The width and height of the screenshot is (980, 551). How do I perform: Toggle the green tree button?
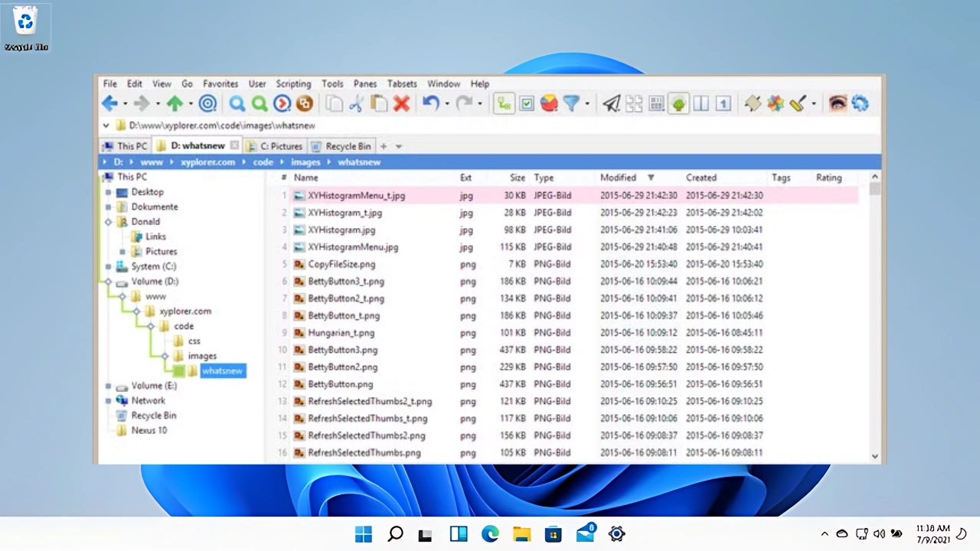(678, 103)
